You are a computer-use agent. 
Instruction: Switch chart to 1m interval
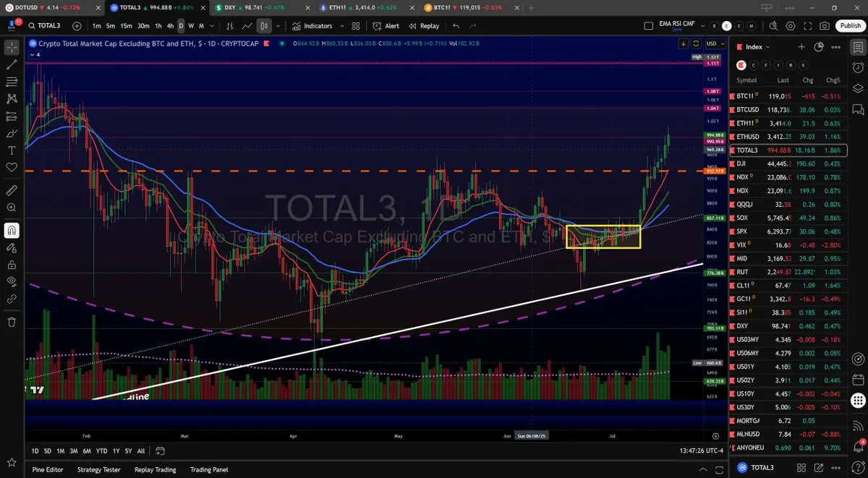[97, 26]
